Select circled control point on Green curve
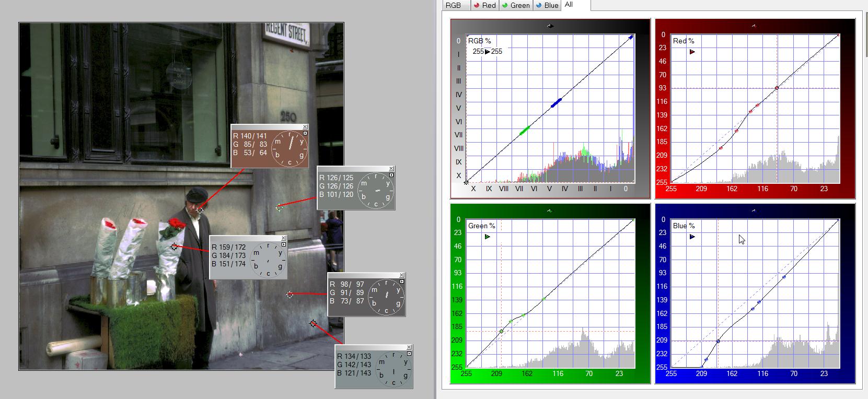 pos(501,332)
